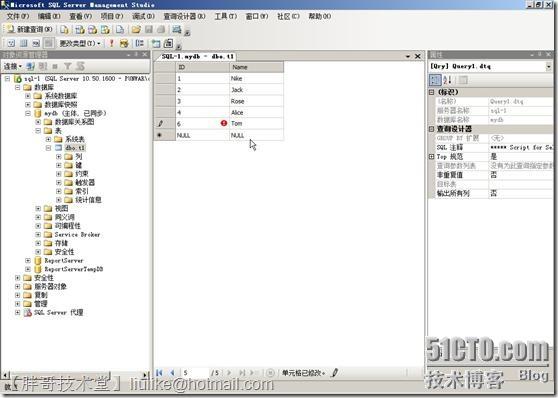558x398 pixels.
Task: Click the Save All icon
Action: tap(161, 30)
